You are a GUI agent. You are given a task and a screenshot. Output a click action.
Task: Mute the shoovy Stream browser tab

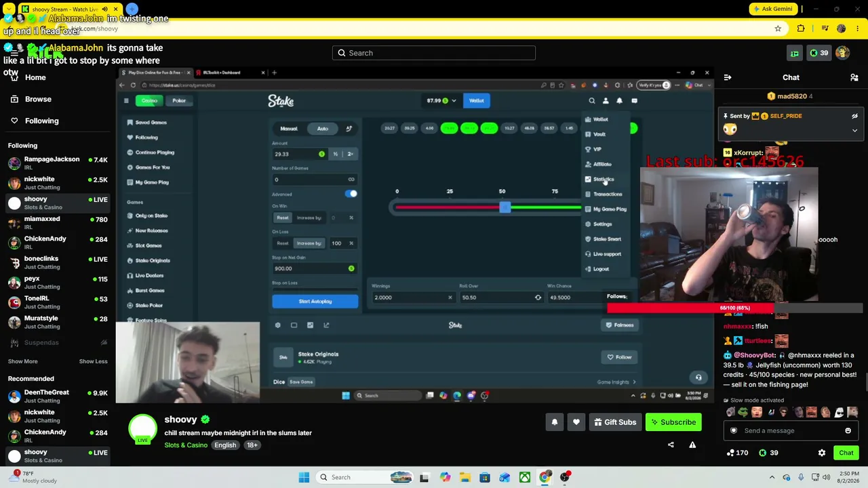[105, 9]
